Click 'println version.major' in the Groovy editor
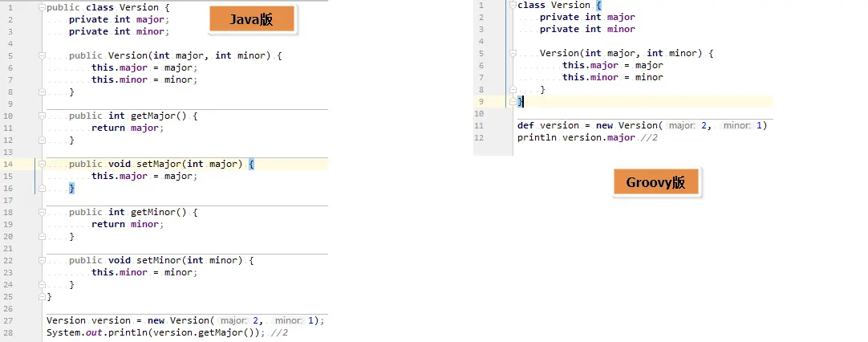Screen dimensions: 868x342 click(x=576, y=138)
